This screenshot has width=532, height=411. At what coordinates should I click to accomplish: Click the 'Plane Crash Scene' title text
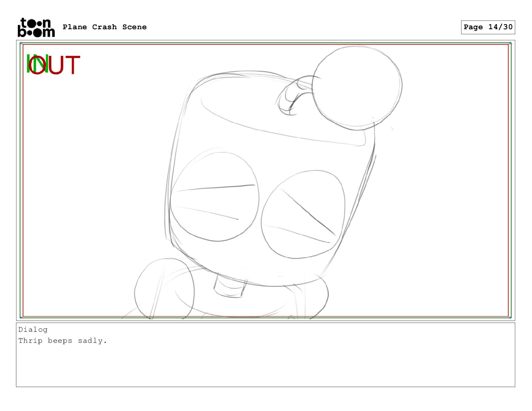(104, 27)
